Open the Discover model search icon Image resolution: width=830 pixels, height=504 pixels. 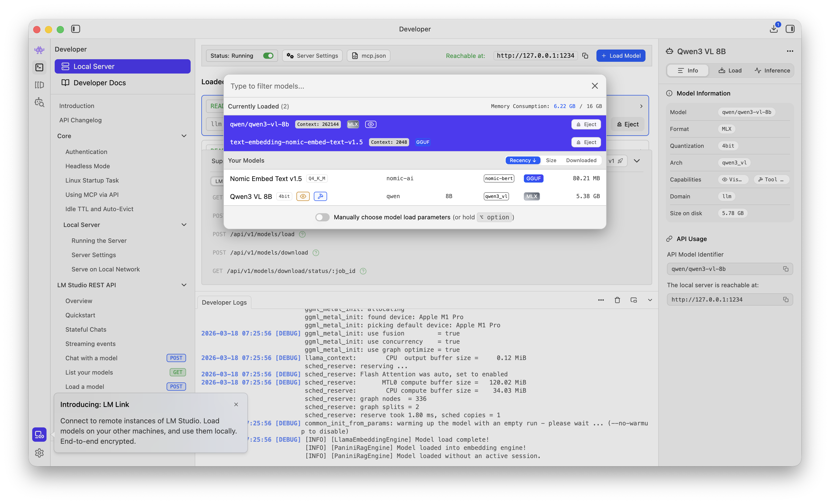39,102
